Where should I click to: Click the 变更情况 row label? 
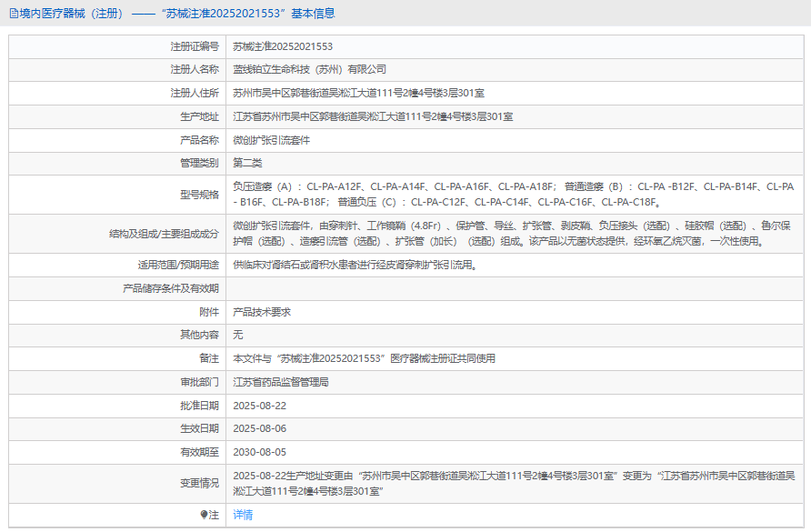[199, 484]
